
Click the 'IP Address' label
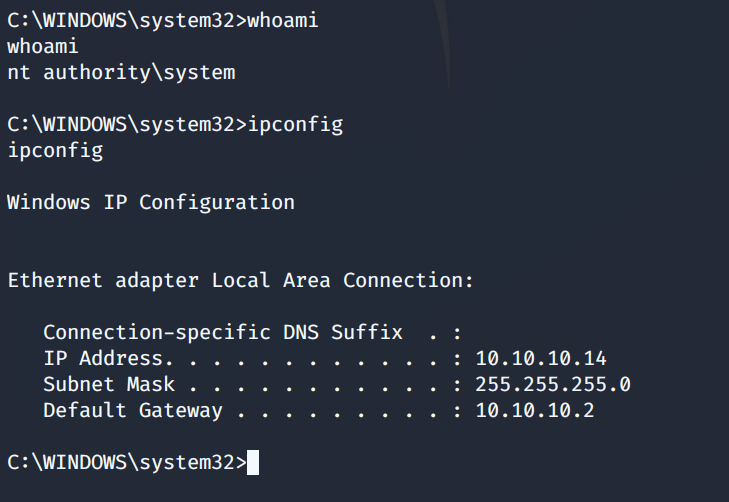[102, 358]
